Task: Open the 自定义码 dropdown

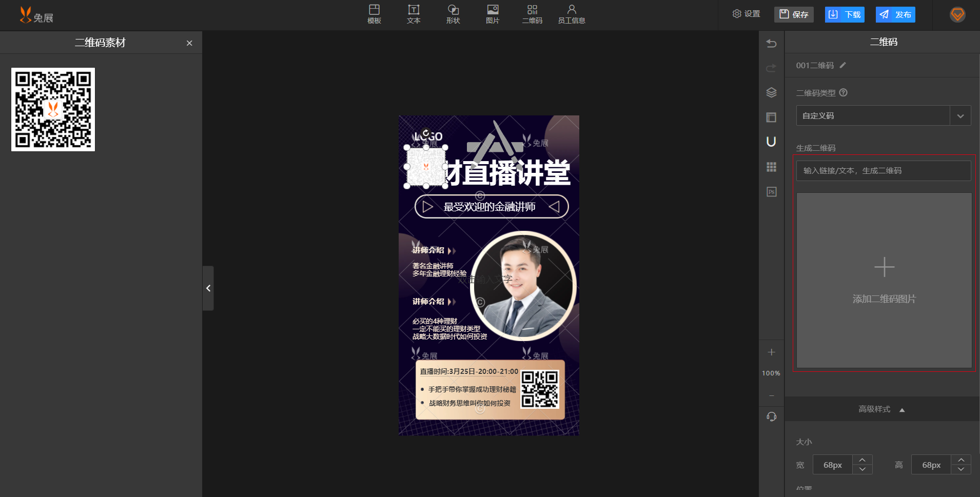Action: tap(884, 116)
